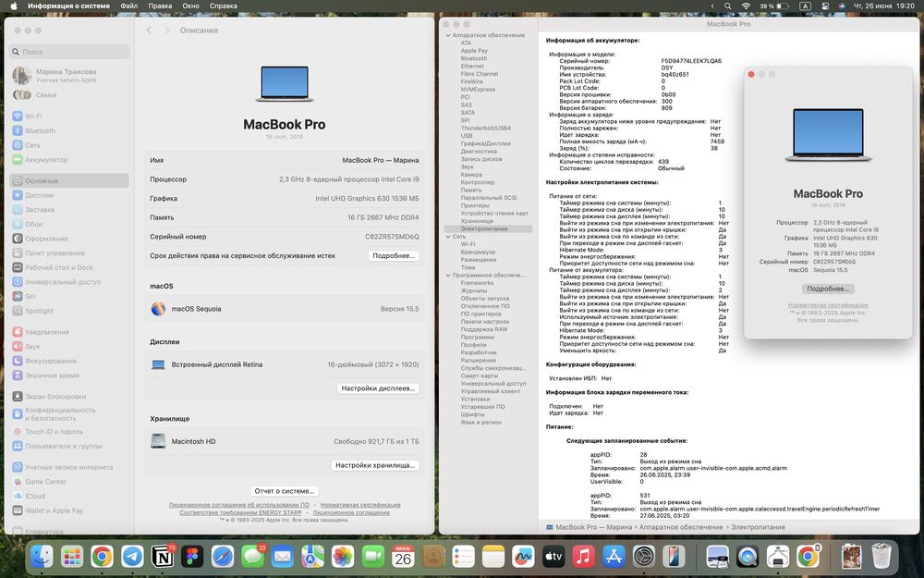Open Apple TV app in Dock
924x578 pixels.
point(553,556)
